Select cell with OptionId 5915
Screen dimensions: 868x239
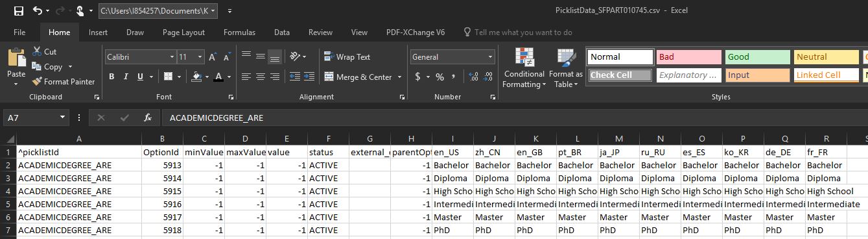162,191
